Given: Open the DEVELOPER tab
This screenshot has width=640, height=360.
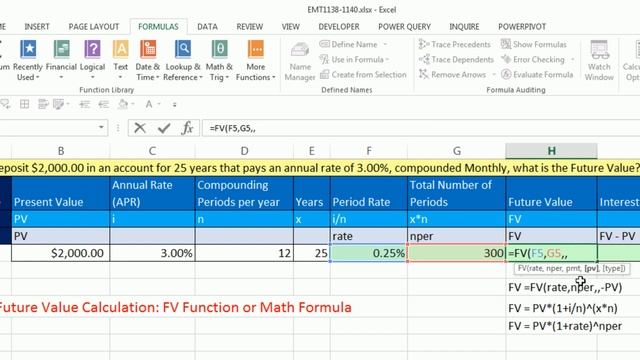Looking at the screenshot, I should tap(339, 27).
